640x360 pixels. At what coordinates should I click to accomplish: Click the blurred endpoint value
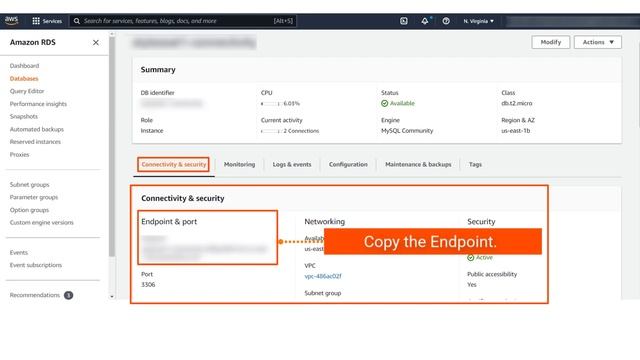(204, 253)
